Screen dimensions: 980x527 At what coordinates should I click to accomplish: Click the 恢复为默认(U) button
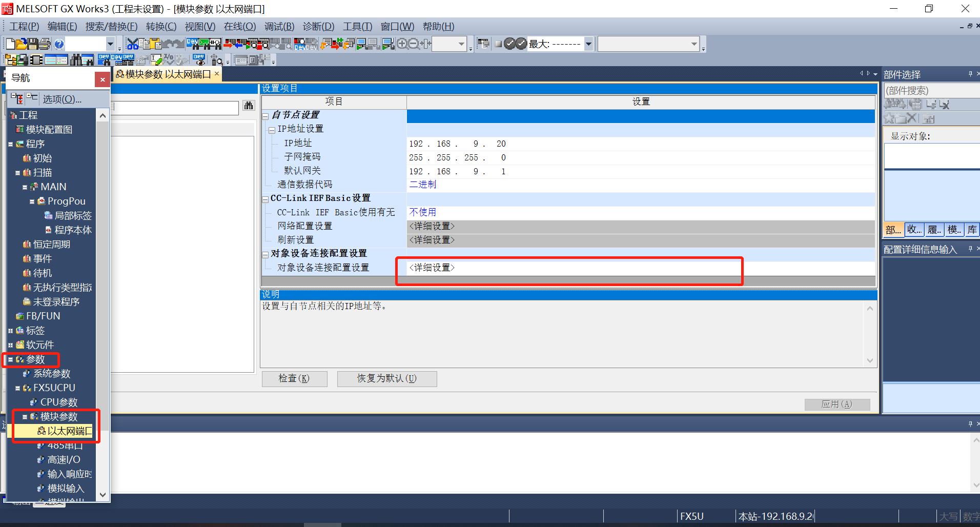[386, 378]
